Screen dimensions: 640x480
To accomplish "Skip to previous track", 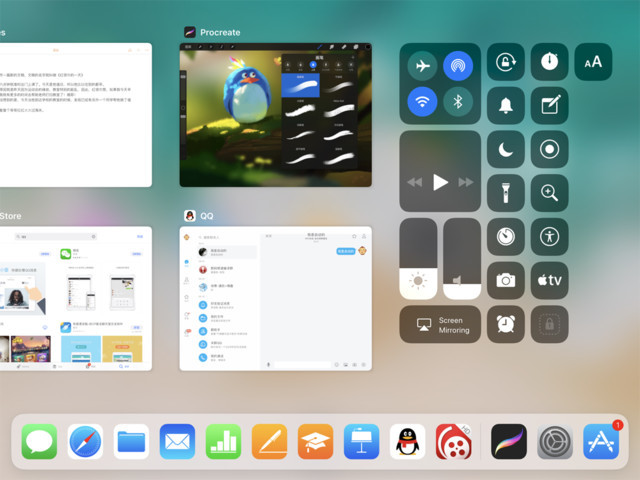I will click(x=415, y=182).
